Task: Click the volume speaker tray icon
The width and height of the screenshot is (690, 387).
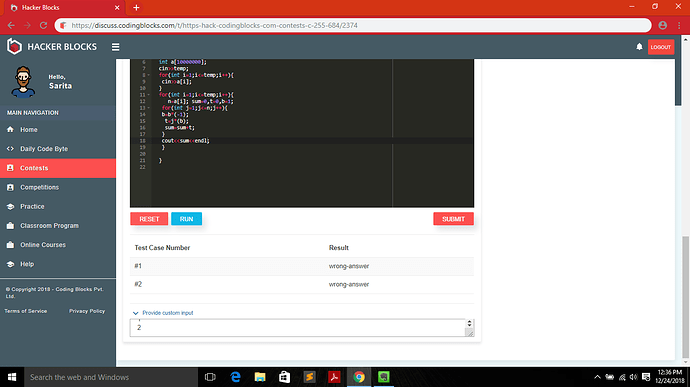Action: [x=633, y=377]
